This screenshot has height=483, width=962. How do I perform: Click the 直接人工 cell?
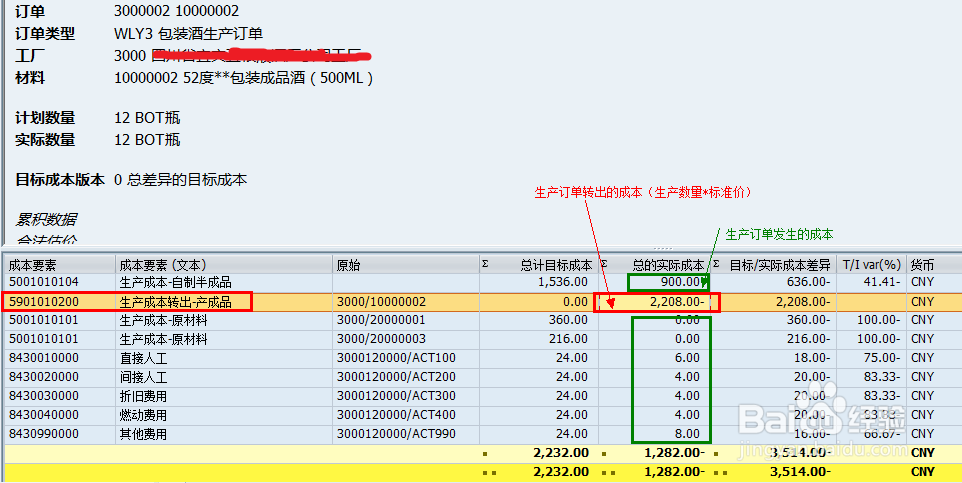(x=143, y=358)
